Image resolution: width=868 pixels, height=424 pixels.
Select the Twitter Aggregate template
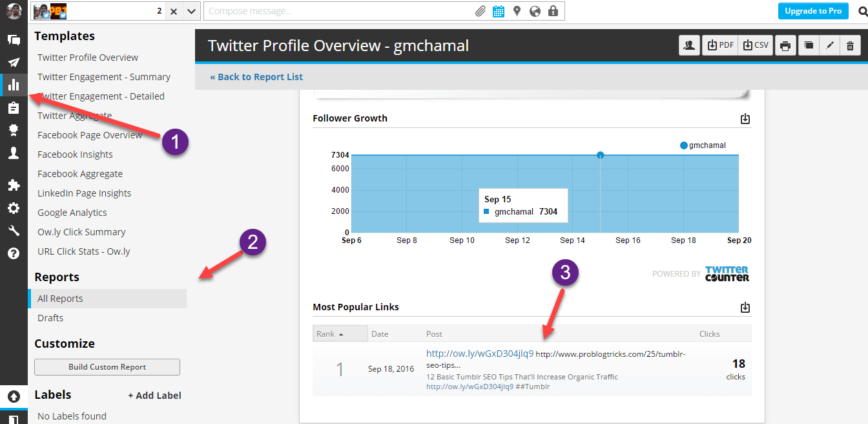pos(75,116)
